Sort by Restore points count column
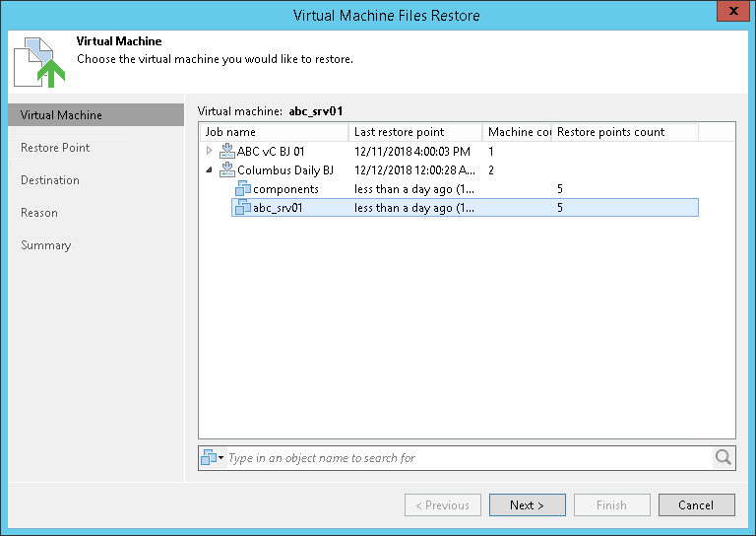Viewport: 756px width, 536px height. (624, 132)
